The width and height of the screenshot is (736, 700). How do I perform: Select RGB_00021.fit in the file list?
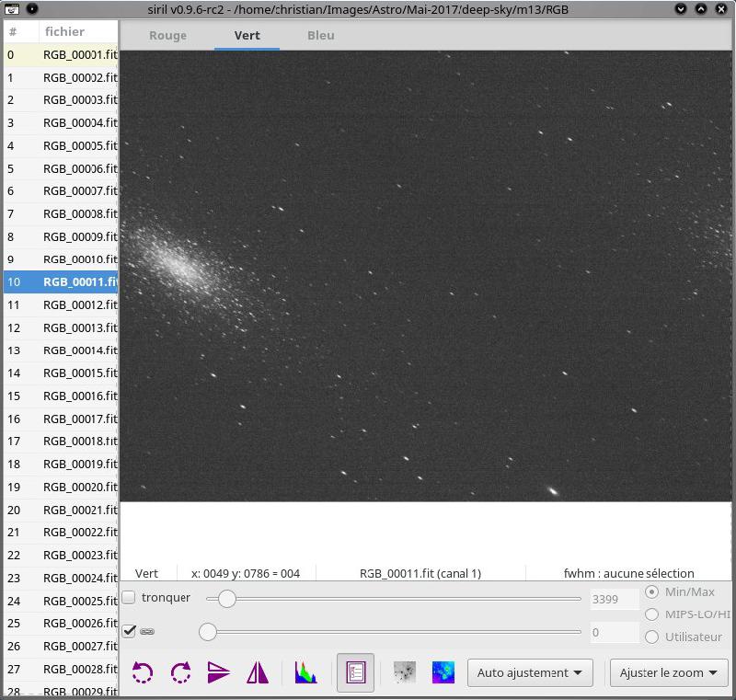[x=61, y=510]
